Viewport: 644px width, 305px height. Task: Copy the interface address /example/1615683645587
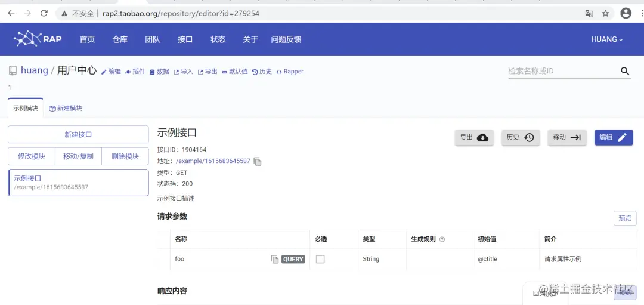pos(258,161)
